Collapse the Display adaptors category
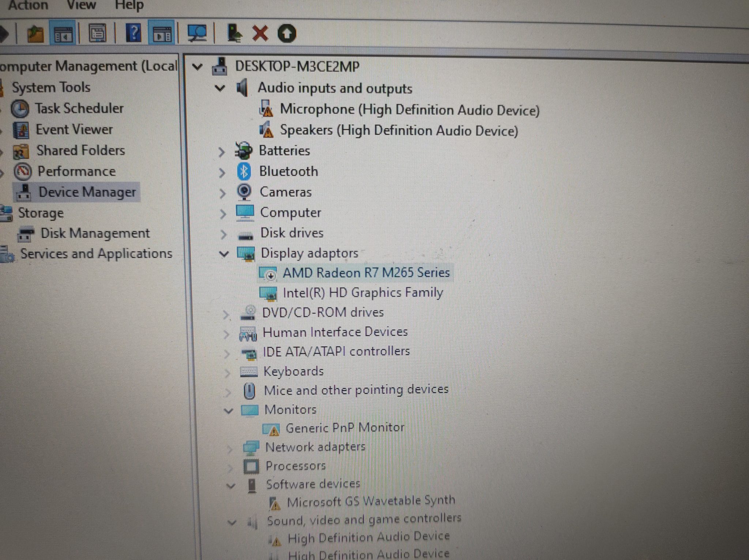The width and height of the screenshot is (749, 560). (224, 253)
